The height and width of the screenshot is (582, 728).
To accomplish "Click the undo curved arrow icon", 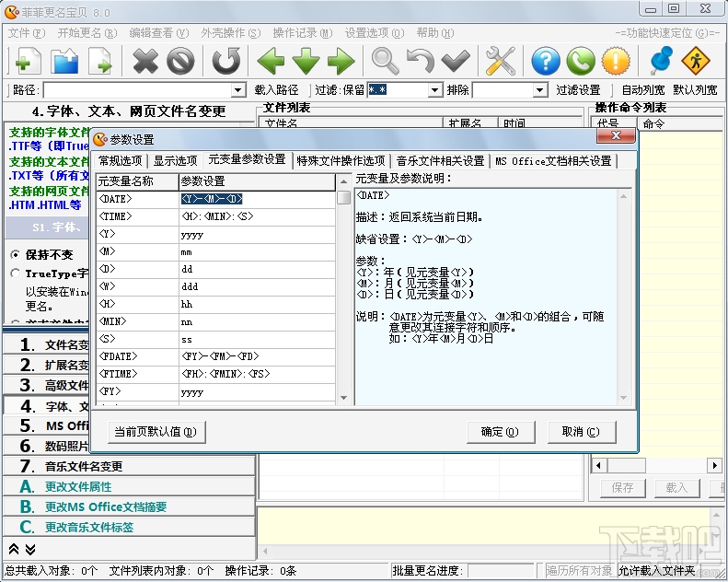I will [421, 61].
